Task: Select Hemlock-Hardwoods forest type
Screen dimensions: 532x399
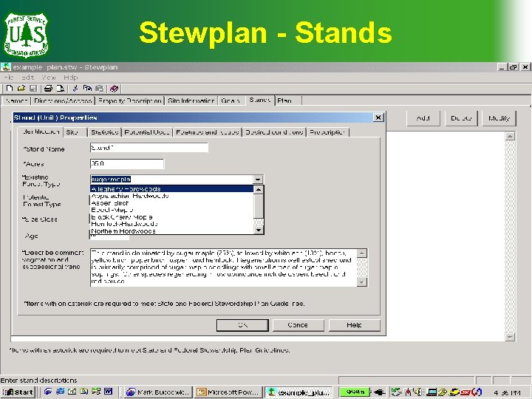Action: pos(172,224)
